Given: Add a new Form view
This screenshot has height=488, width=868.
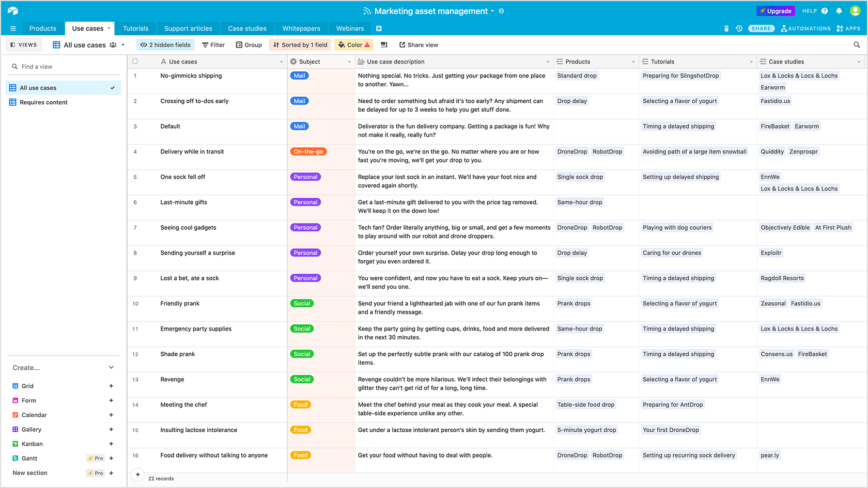Looking at the screenshot, I should point(111,400).
